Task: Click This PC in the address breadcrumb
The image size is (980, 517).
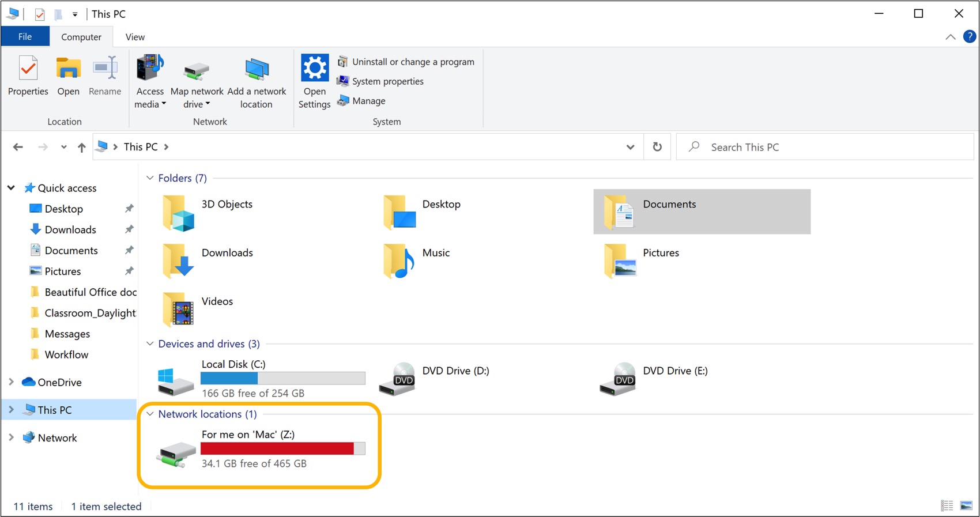Action: [141, 147]
